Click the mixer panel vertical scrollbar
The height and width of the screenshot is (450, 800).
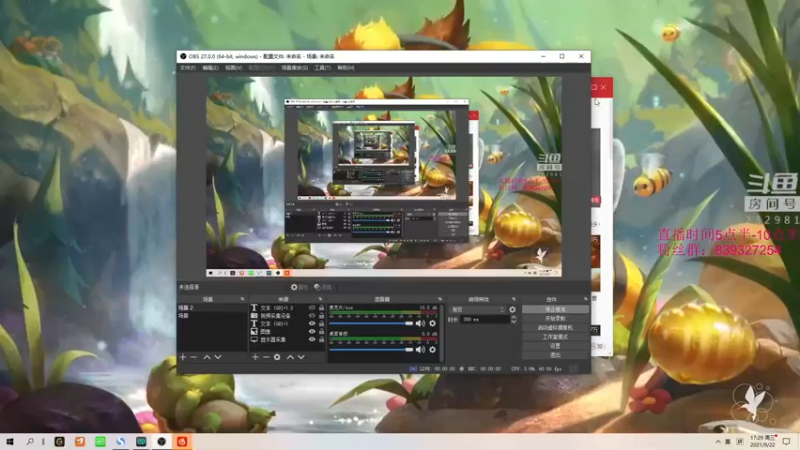tap(442, 333)
